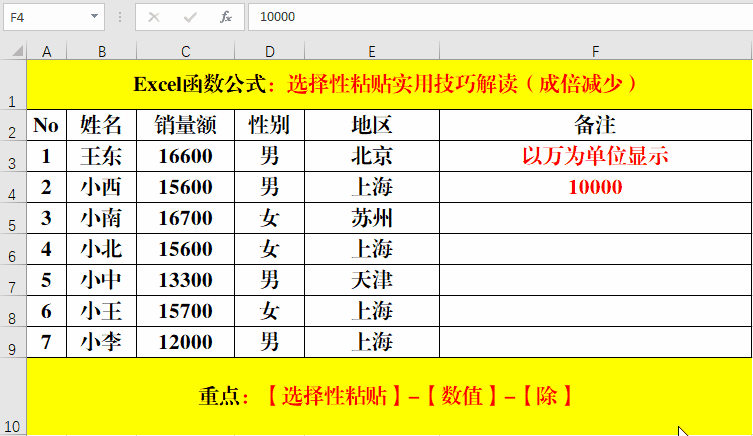Click 小李's region cell '上海'

(372, 342)
